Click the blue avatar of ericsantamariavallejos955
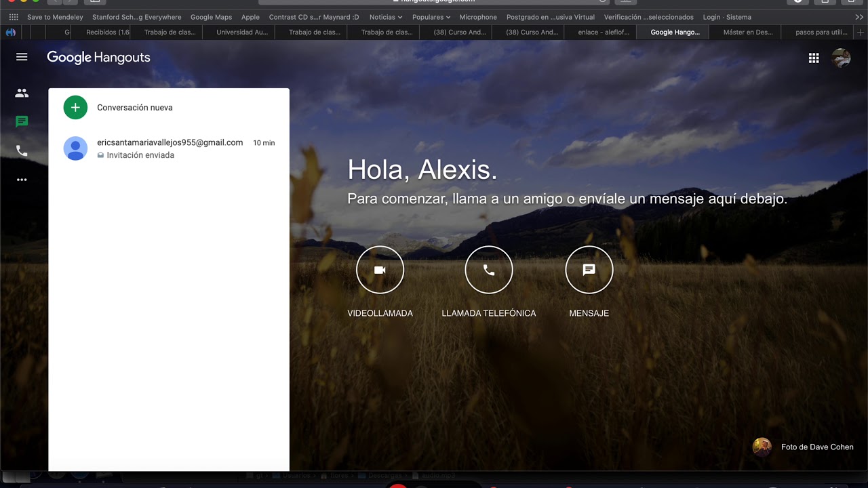 (75, 148)
